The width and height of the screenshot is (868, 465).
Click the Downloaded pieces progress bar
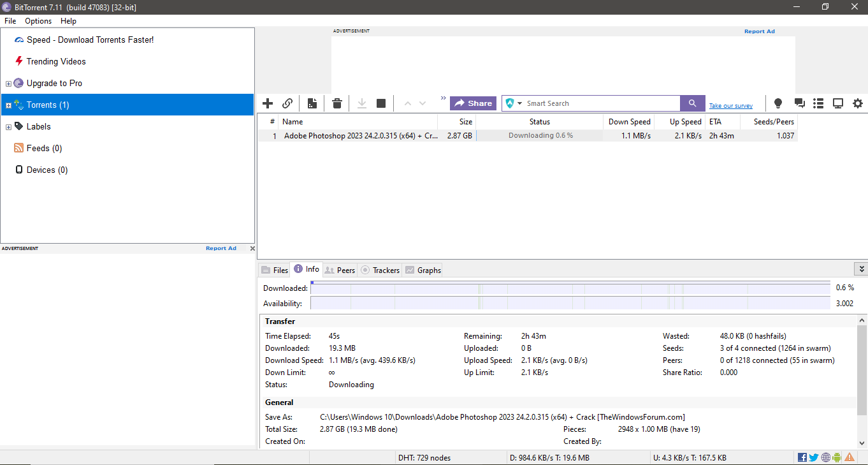[570, 288]
